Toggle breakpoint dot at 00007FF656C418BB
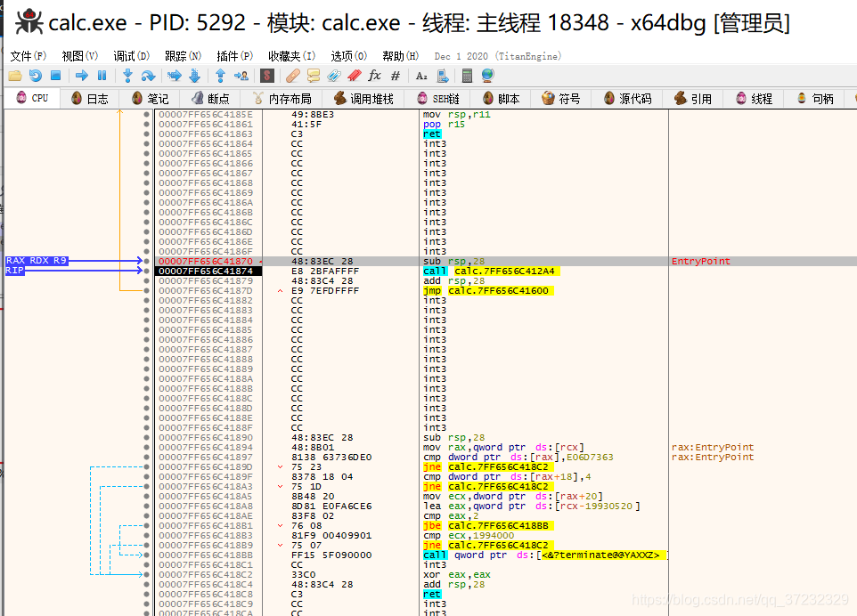This screenshot has height=616, width=857. point(146,555)
